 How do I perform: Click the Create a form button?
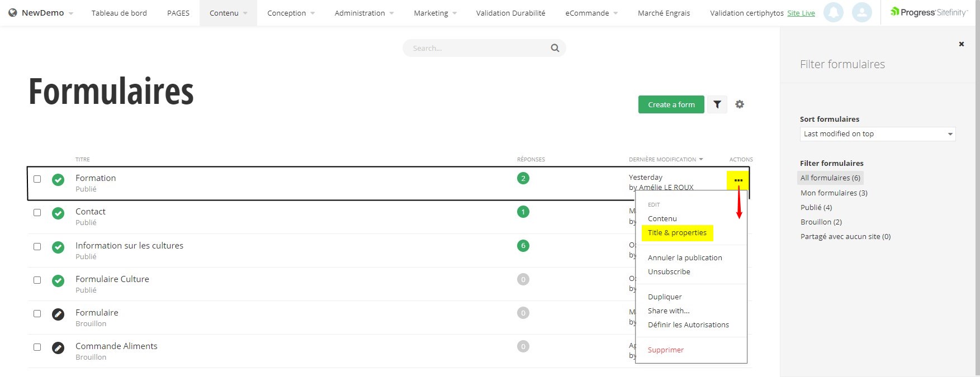point(671,104)
